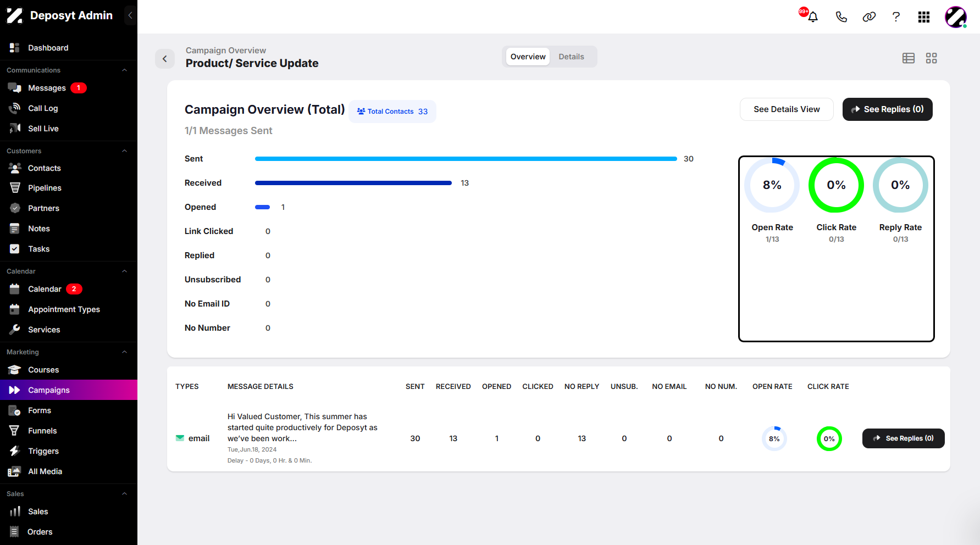
Task: Switch to grid card view icon
Action: [x=931, y=58]
